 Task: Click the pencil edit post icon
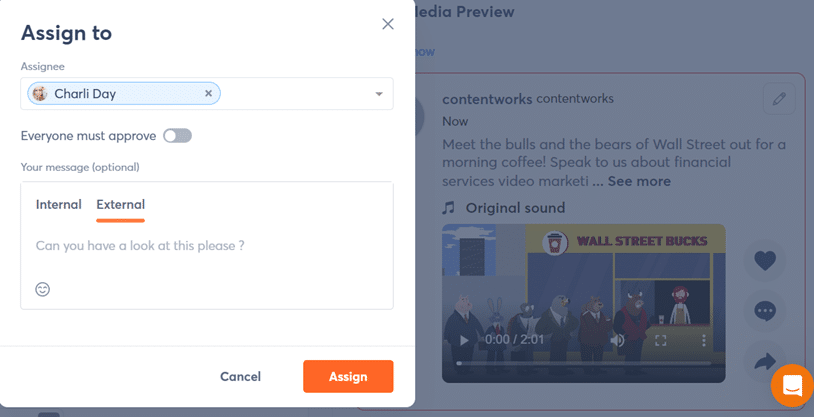(x=778, y=99)
